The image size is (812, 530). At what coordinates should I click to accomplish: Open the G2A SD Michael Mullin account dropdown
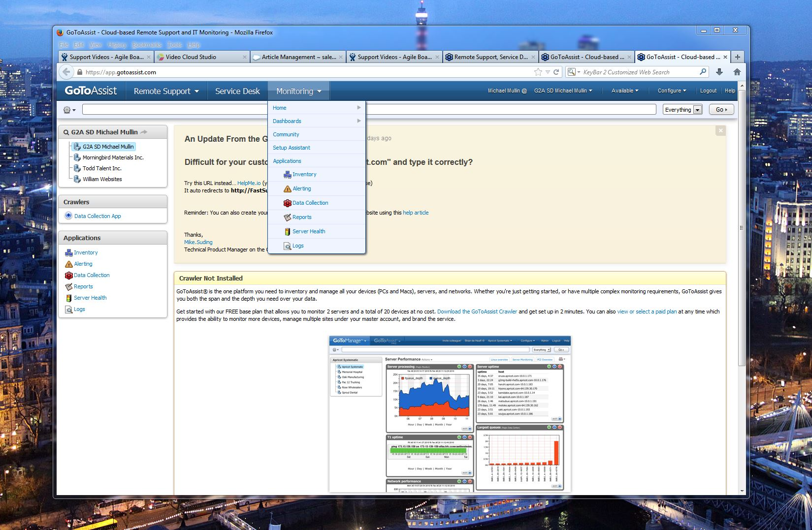(563, 91)
